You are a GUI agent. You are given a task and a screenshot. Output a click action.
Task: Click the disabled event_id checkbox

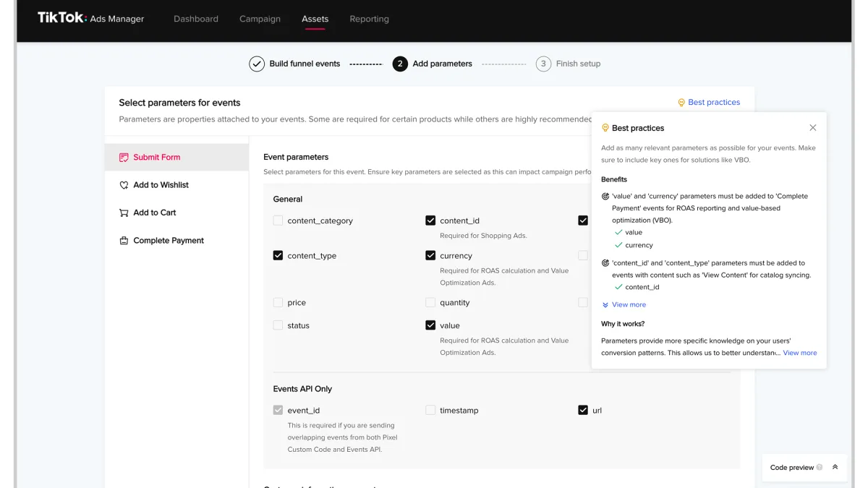tap(278, 410)
